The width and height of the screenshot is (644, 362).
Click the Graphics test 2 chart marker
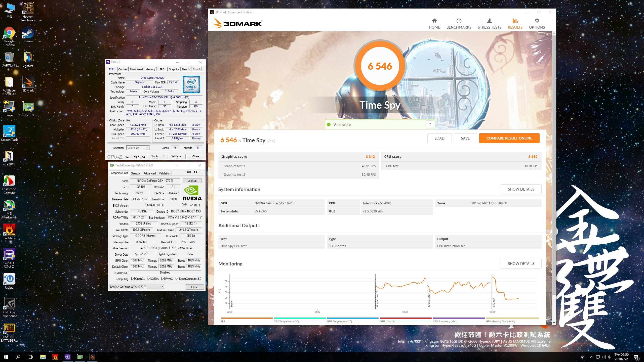[x=429, y=299]
